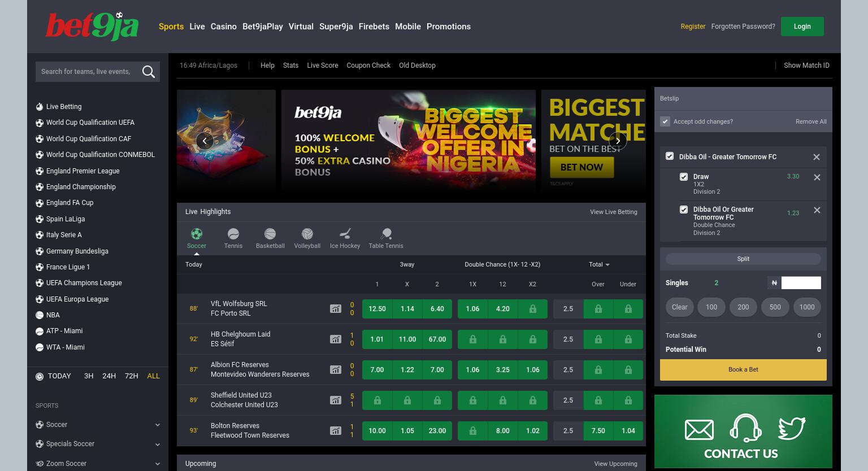The image size is (868, 471).
Task: Open stats icon for Albion FC Reserves match
Action: 336,370
